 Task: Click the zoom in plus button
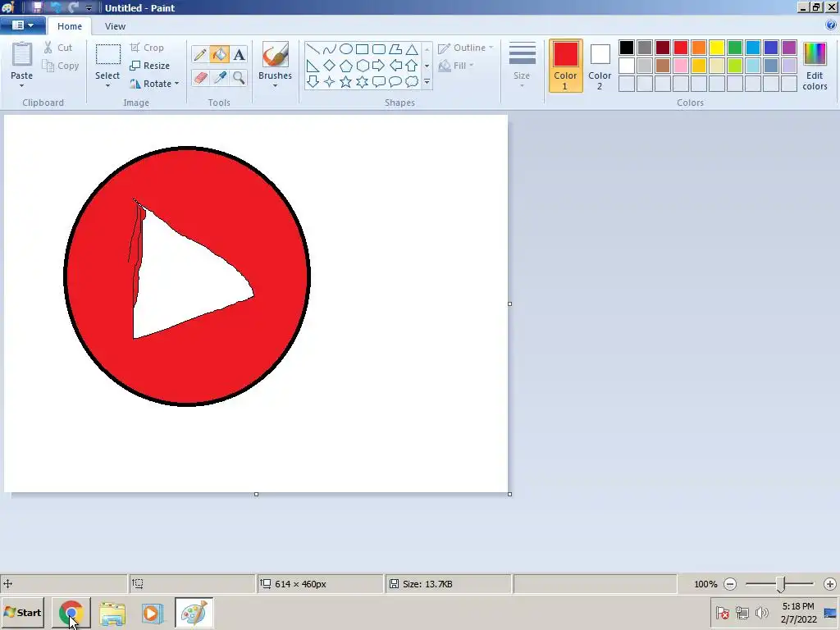(830, 584)
